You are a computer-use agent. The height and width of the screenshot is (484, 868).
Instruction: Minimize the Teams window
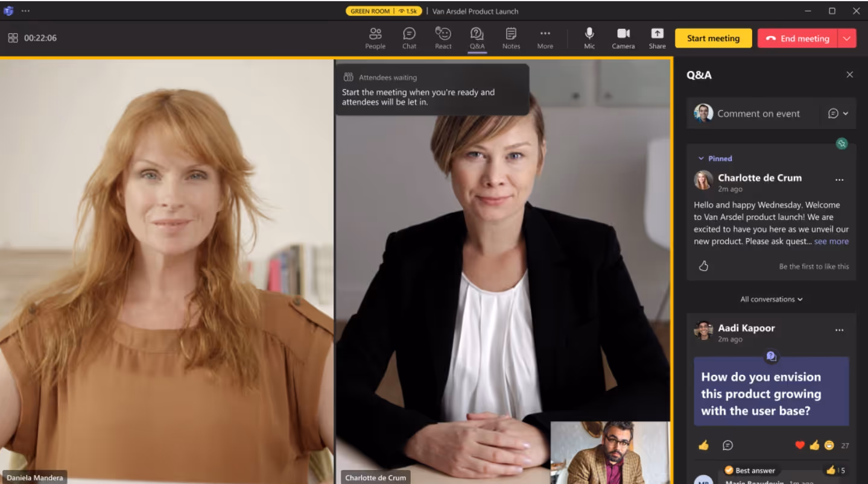click(x=808, y=11)
